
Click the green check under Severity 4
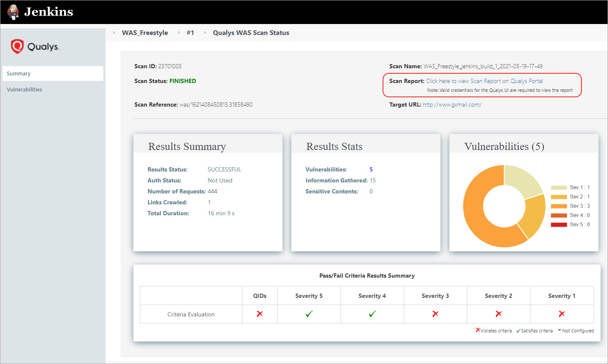coord(372,314)
